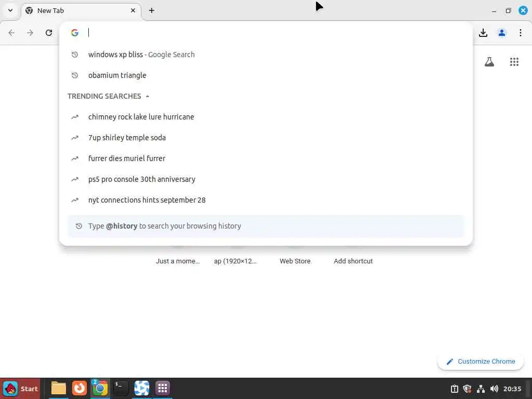
Task: Select 'nyt connections hints september 28' trend
Action: coord(266,200)
